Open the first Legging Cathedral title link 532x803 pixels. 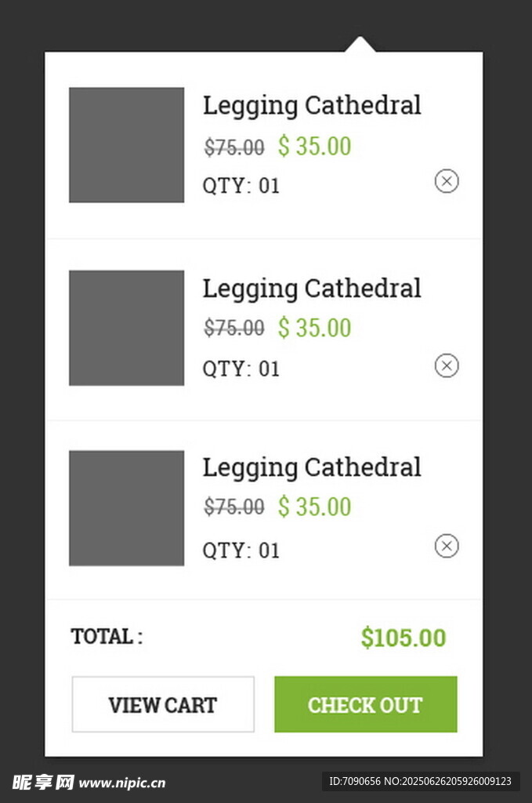312,105
